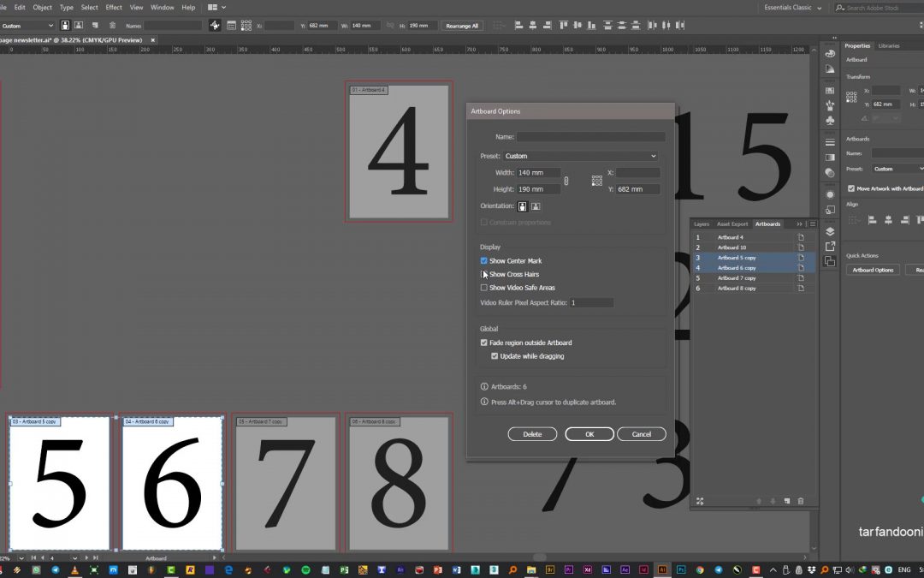The height and width of the screenshot is (578, 924).
Task: Open the Layers panel icon in dock
Action: tap(830, 231)
